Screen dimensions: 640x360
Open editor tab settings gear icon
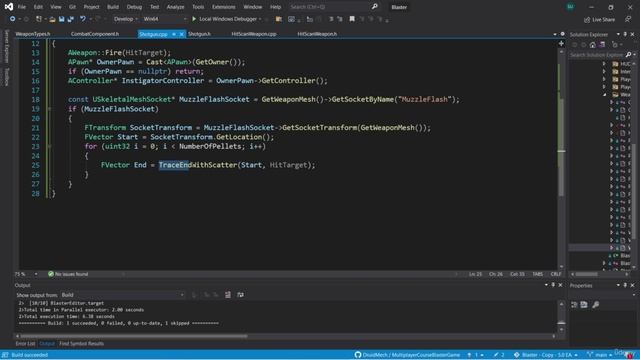[x=562, y=34]
